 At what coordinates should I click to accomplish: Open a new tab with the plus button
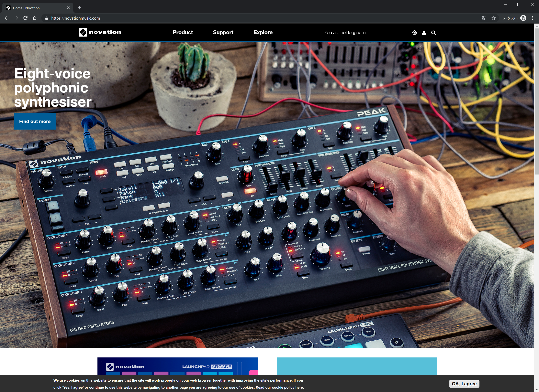pos(80,8)
